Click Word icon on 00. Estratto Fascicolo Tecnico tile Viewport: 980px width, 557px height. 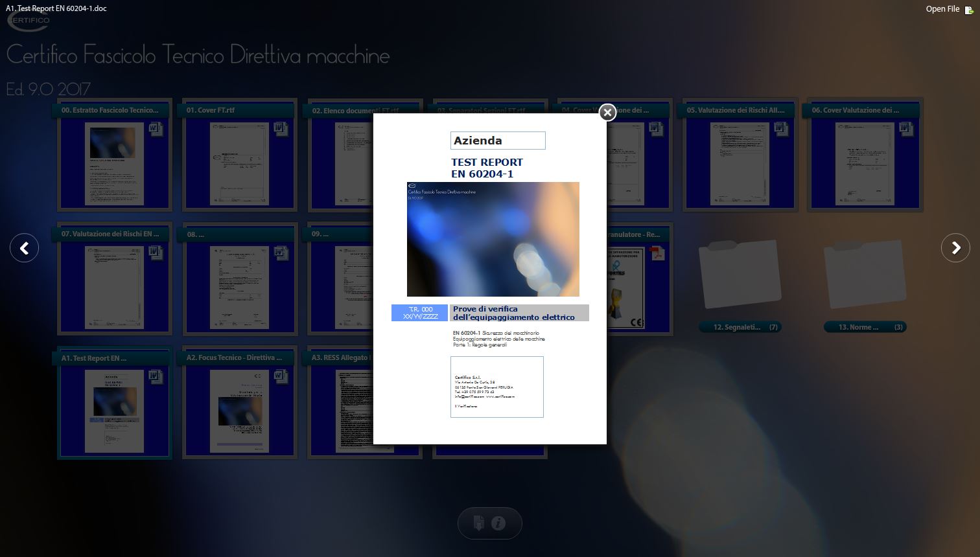coord(156,129)
